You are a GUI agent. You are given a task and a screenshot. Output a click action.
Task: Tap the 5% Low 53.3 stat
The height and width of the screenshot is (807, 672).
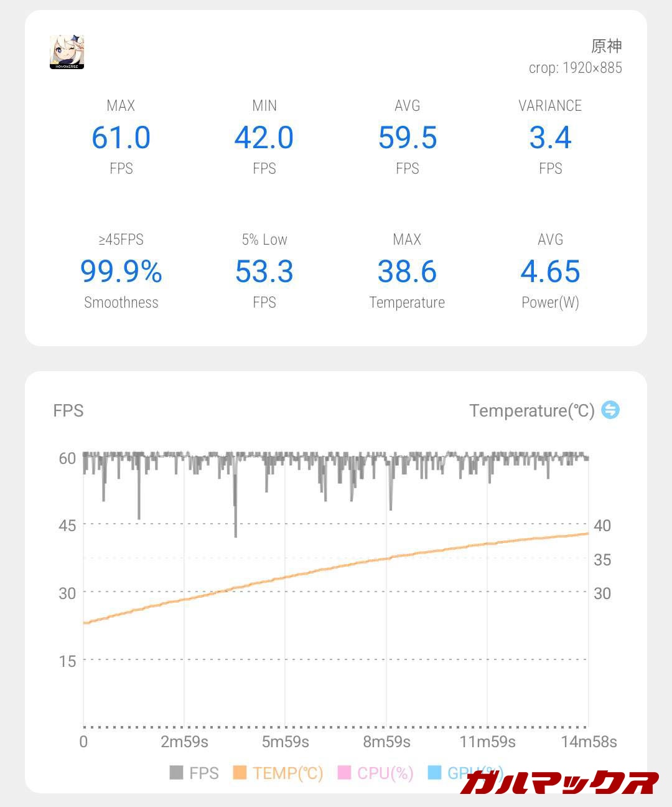click(264, 271)
